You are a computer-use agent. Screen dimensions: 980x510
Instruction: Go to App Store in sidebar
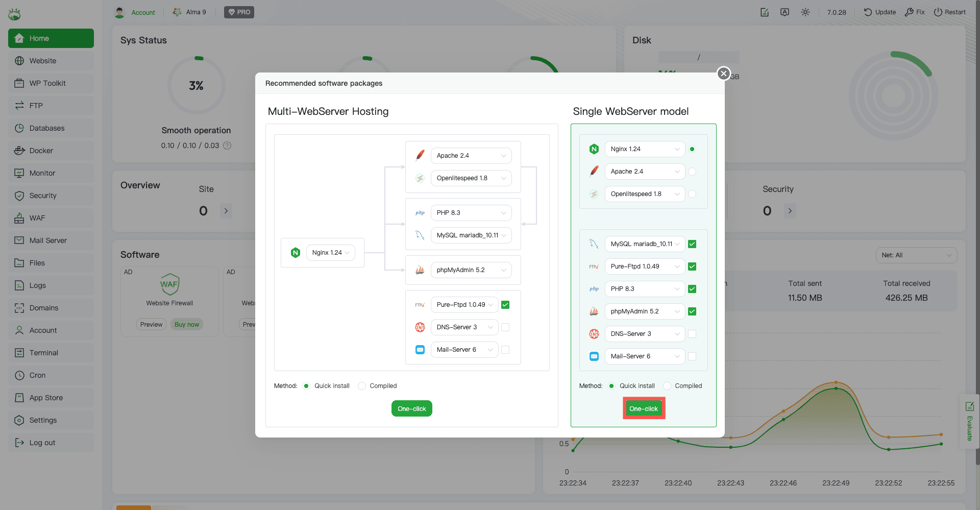click(x=46, y=398)
